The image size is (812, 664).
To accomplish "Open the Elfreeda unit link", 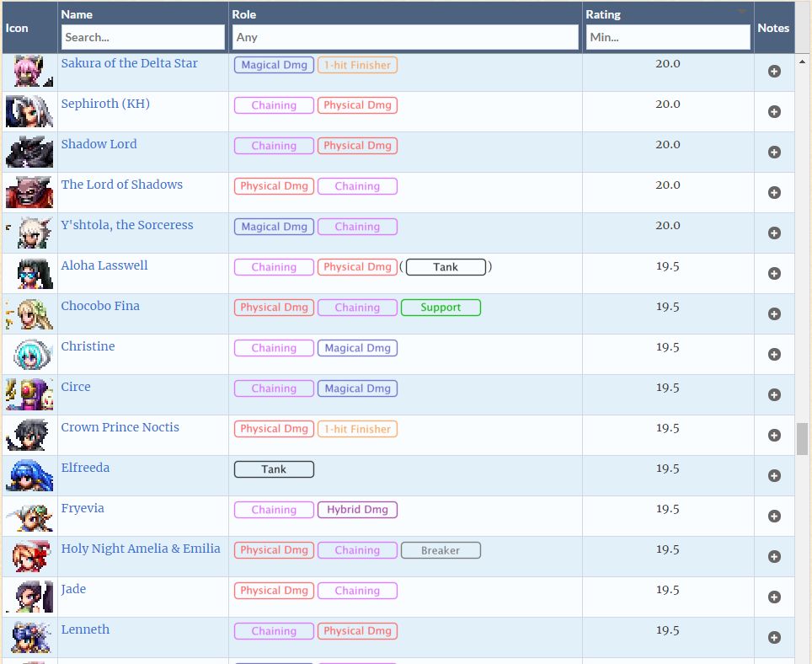I will (x=85, y=467).
